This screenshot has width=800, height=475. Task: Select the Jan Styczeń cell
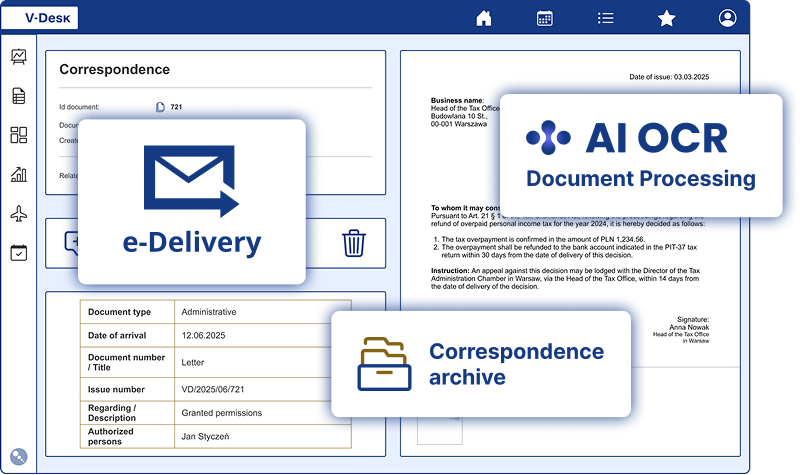[x=262, y=437]
